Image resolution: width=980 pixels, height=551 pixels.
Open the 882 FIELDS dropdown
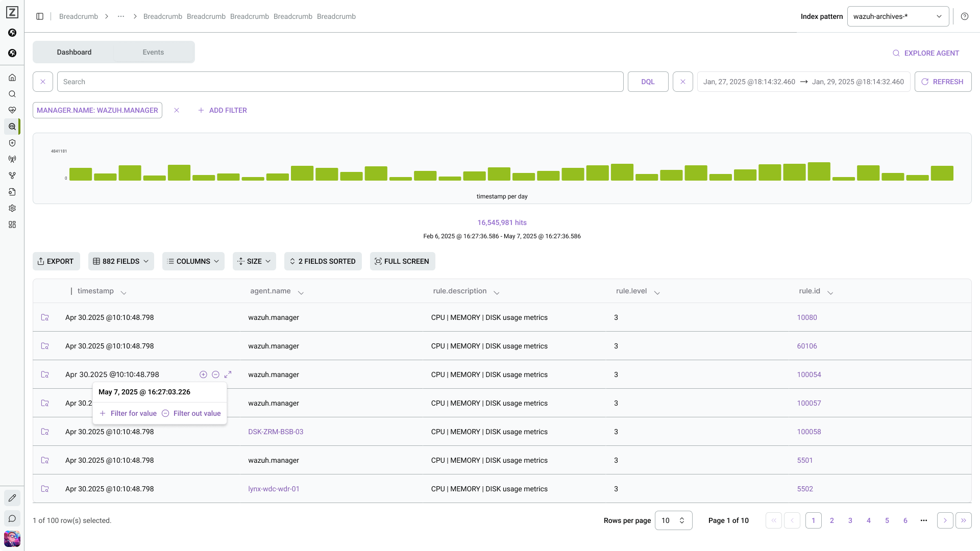point(121,261)
